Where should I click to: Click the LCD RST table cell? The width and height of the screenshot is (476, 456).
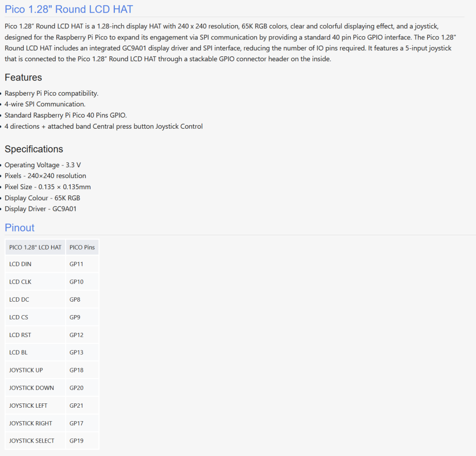pyautogui.click(x=20, y=335)
